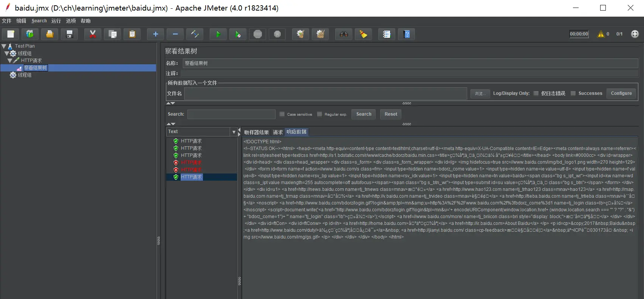Expand all tree nodes with plus icon
The height and width of the screenshot is (299, 644).
[x=155, y=34]
